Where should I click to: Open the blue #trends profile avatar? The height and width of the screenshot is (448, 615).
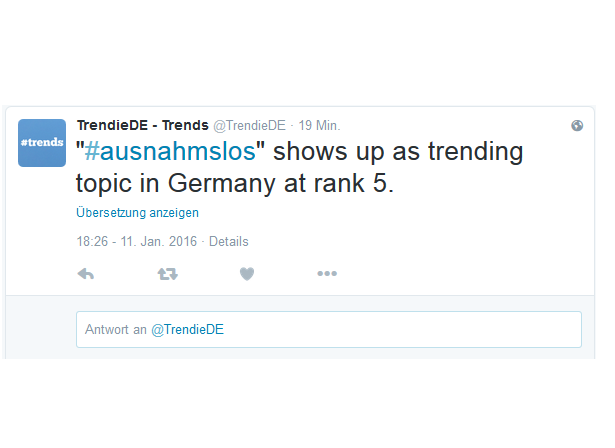(42, 143)
